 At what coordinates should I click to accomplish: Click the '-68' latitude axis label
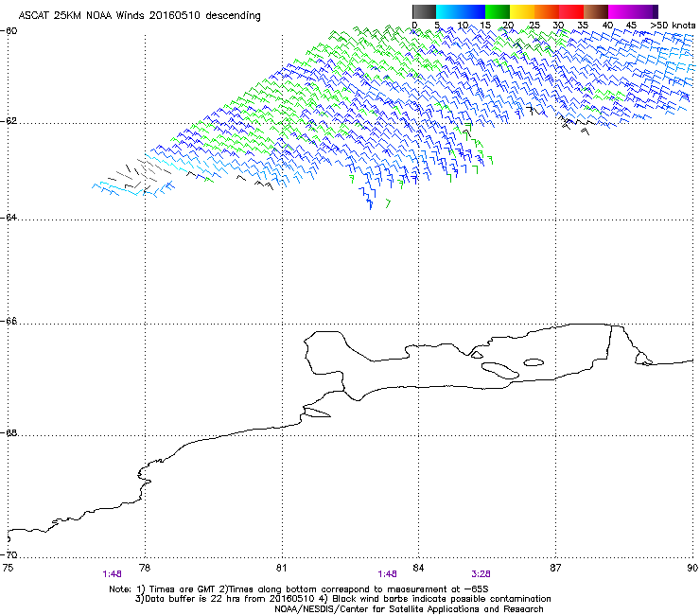pyautogui.click(x=9, y=432)
